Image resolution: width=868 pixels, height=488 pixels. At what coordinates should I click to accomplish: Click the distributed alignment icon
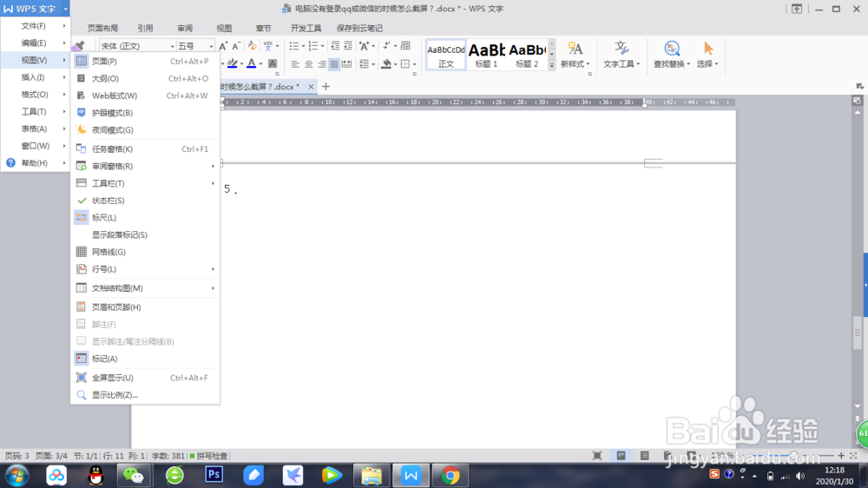click(347, 64)
